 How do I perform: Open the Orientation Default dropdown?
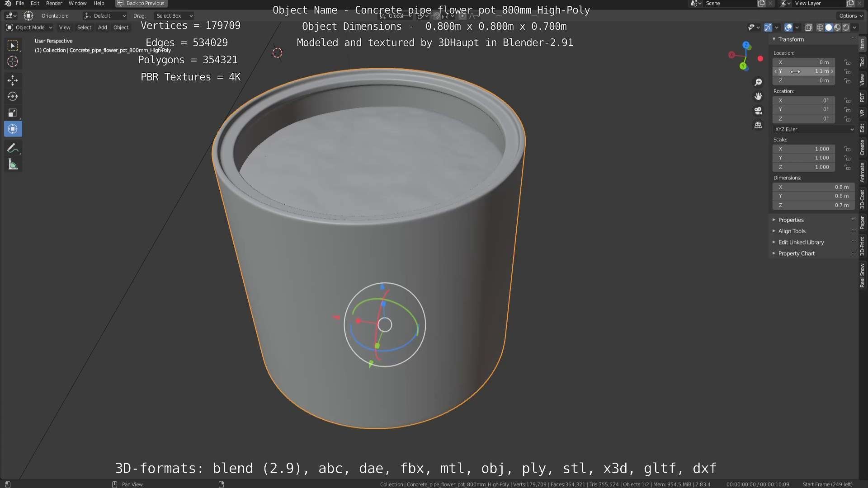105,16
